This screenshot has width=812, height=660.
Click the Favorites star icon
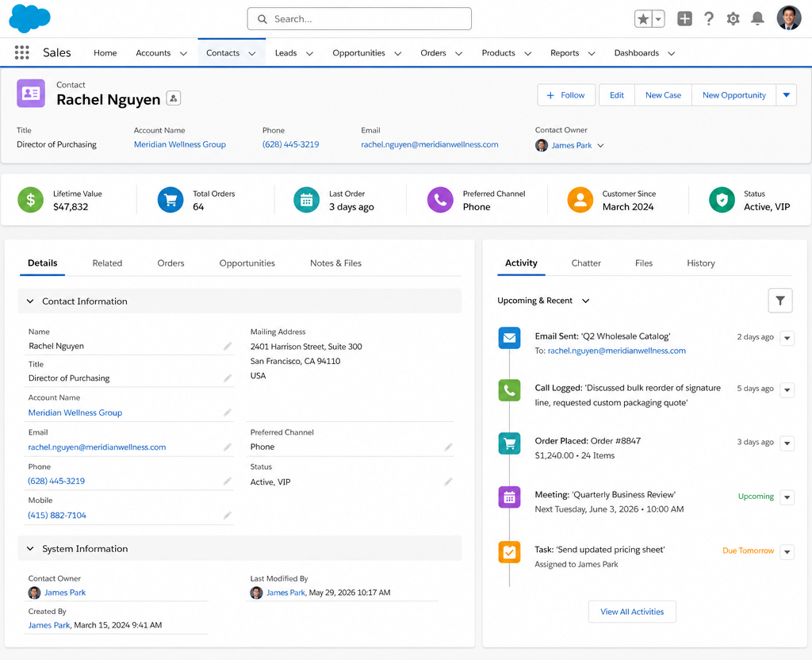point(643,19)
